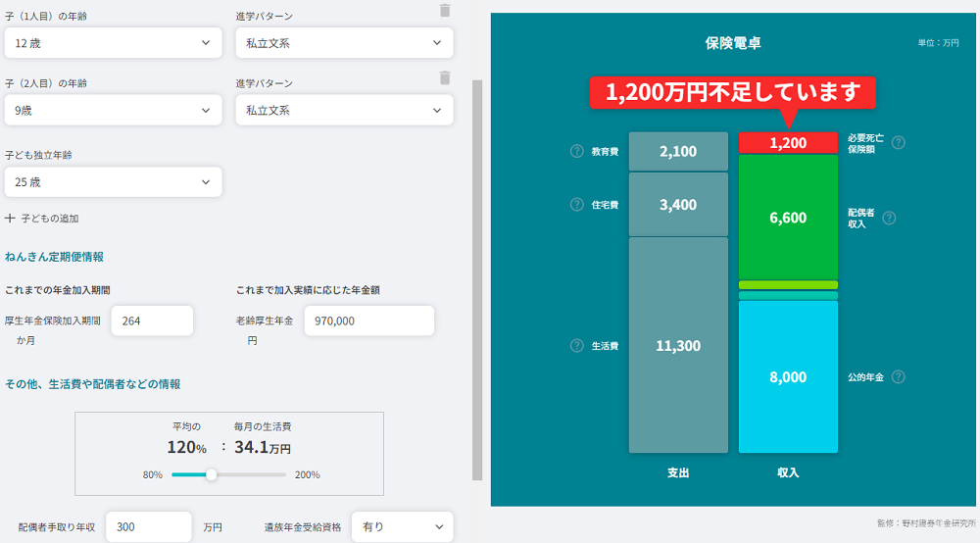Screen dimensions: 980x543
Task: Click help icon next to 生活費
Action: point(577,345)
